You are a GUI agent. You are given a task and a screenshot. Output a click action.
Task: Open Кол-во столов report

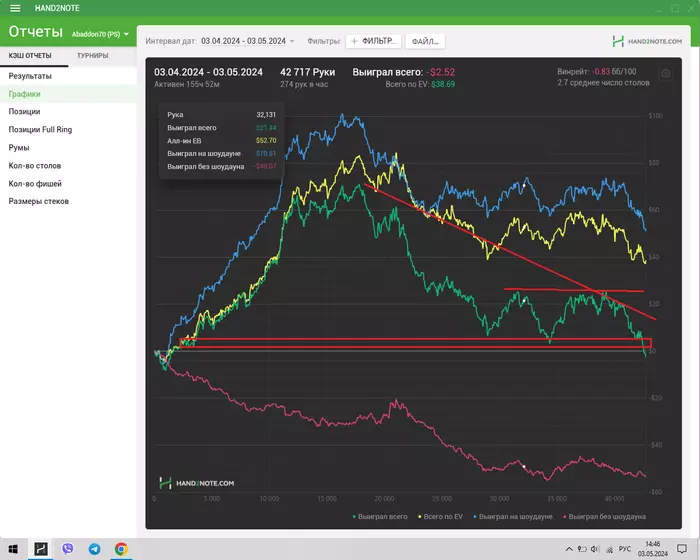(68, 166)
